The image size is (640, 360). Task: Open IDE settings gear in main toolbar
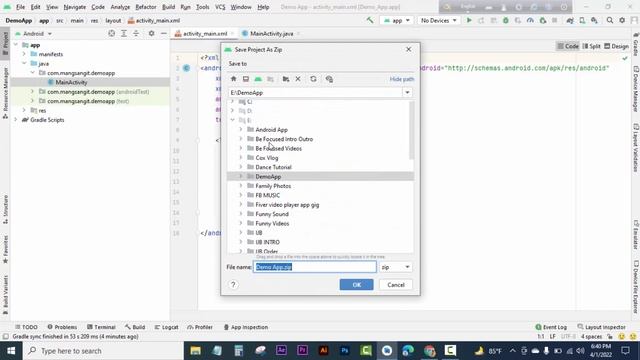(x=622, y=20)
